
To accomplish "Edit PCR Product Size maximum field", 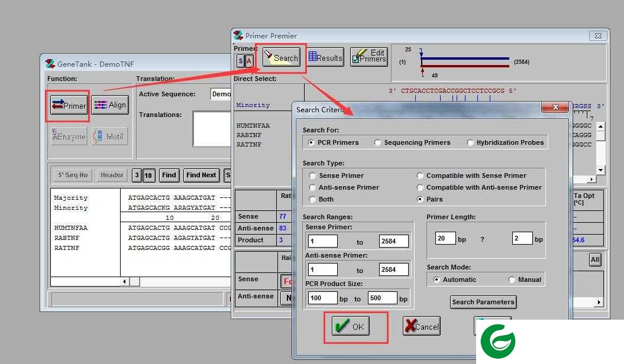I will (383, 298).
